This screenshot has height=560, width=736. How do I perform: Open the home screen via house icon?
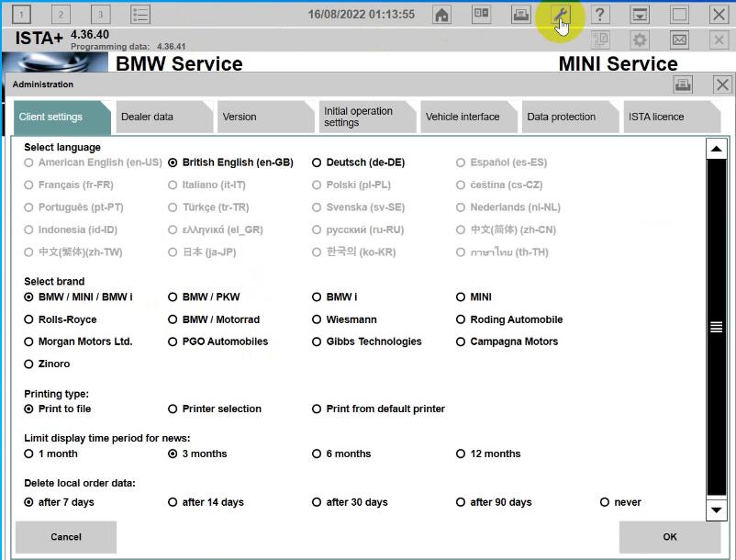441,15
